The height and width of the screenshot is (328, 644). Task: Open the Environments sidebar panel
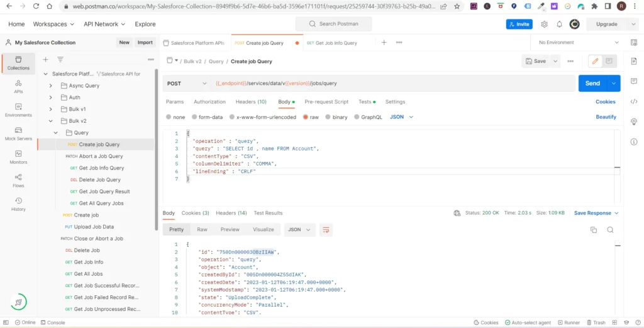click(18, 110)
